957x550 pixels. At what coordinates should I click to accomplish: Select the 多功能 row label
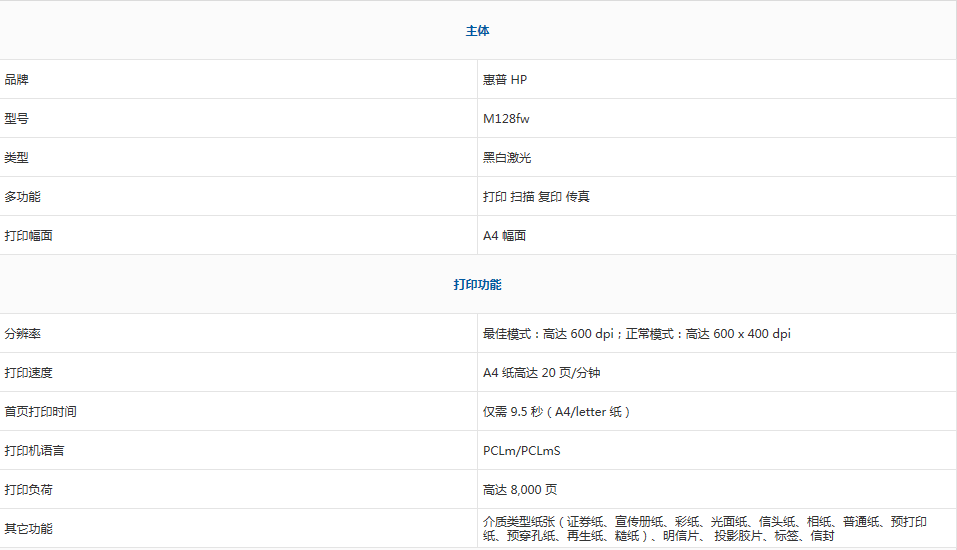tap(23, 196)
